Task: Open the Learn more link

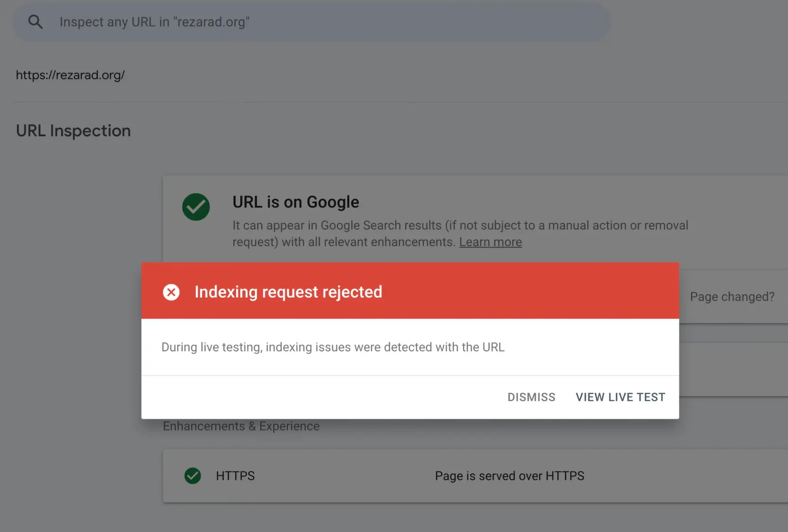Action: coord(490,242)
